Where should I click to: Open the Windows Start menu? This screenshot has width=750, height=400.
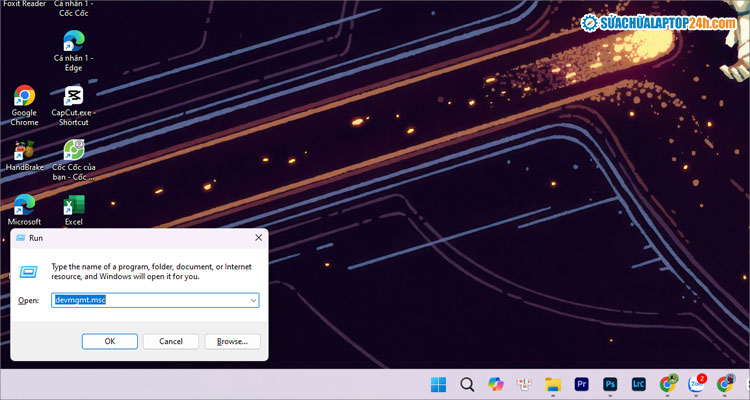pyautogui.click(x=438, y=384)
